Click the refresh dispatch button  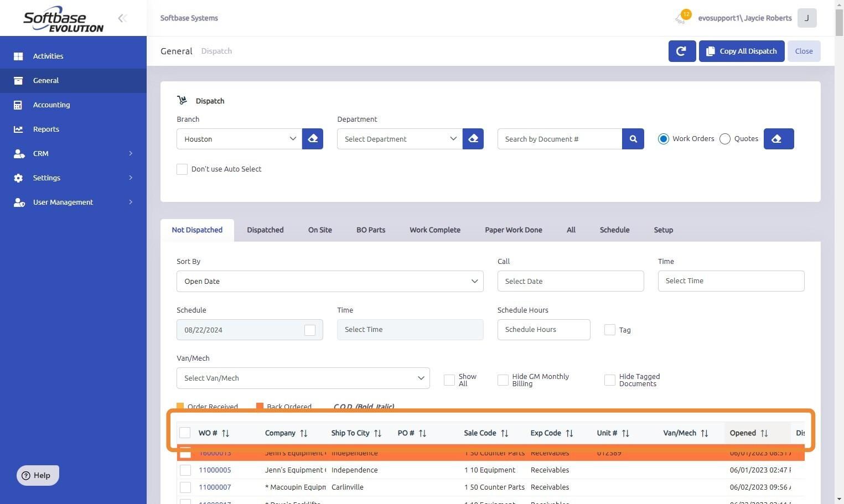point(682,51)
